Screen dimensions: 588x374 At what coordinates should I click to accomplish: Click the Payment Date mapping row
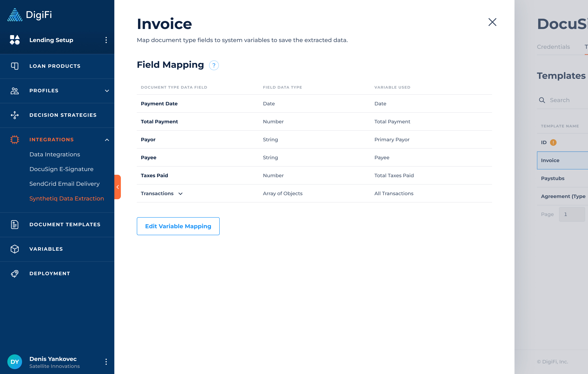coord(314,104)
